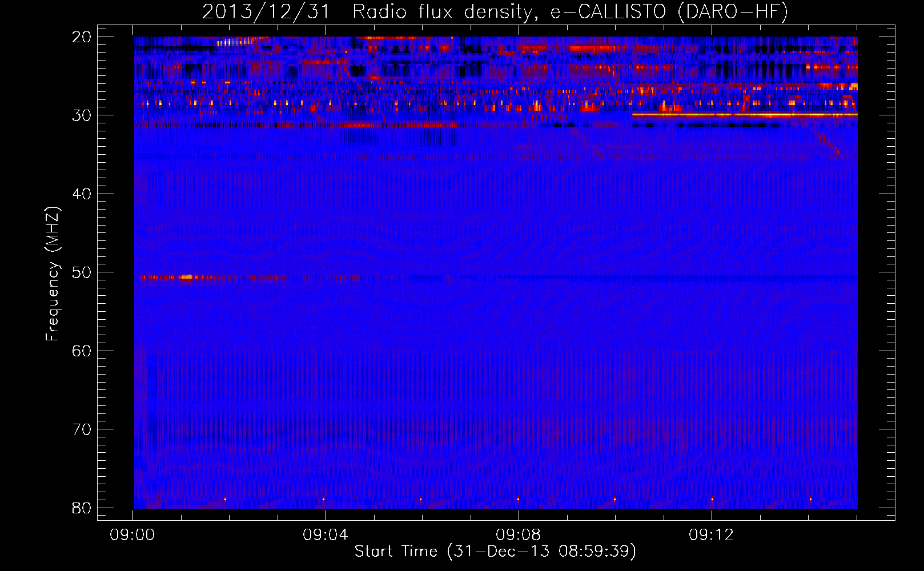Image resolution: width=924 pixels, height=571 pixels.
Task: Click the 70 frequency tick label
Action: 82,429
